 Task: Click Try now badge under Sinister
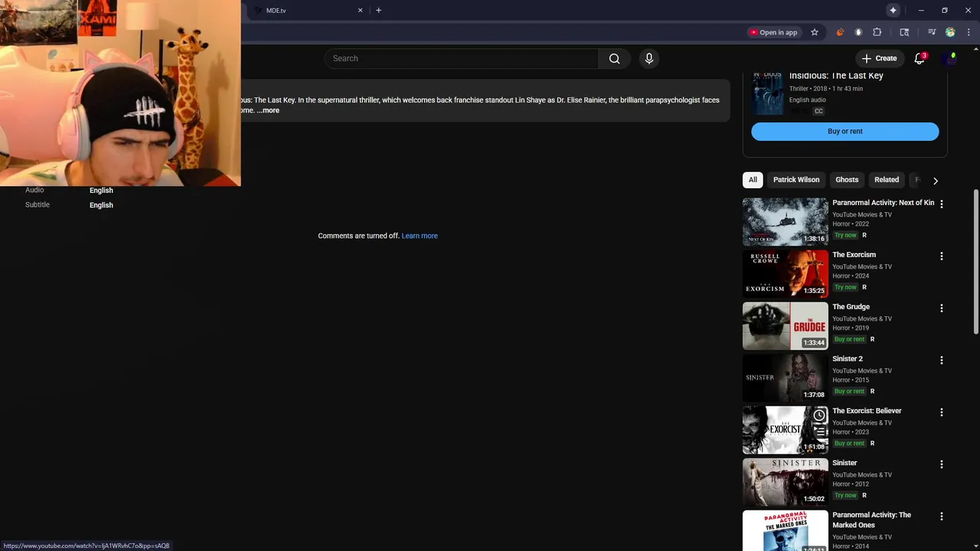845,495
